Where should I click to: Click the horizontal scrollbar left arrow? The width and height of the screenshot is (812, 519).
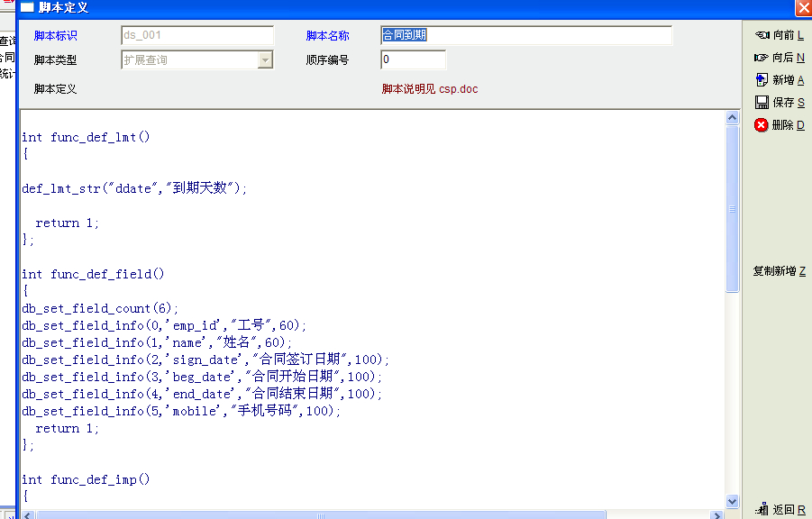tap(27, 515)
